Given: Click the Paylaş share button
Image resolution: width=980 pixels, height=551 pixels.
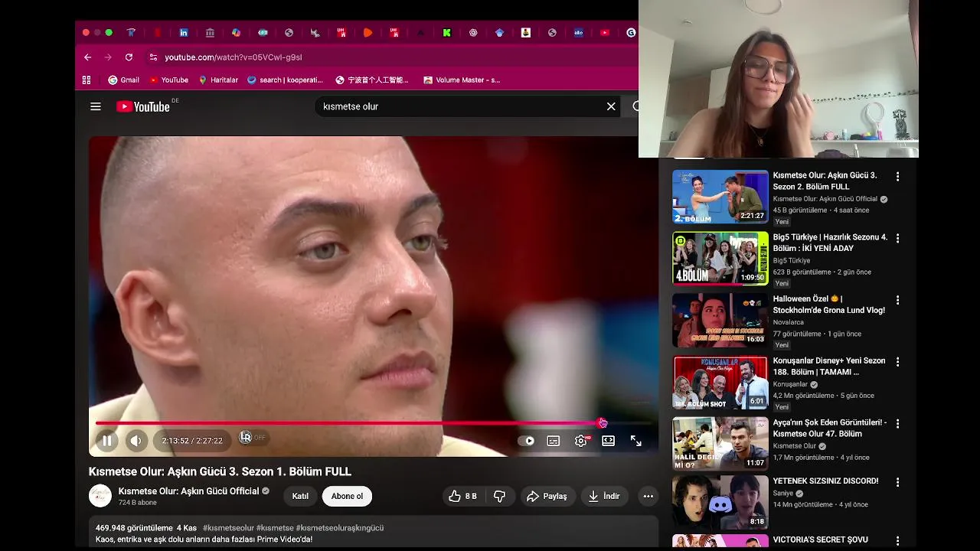Looking at the screenshot, I should pos(547,496).
